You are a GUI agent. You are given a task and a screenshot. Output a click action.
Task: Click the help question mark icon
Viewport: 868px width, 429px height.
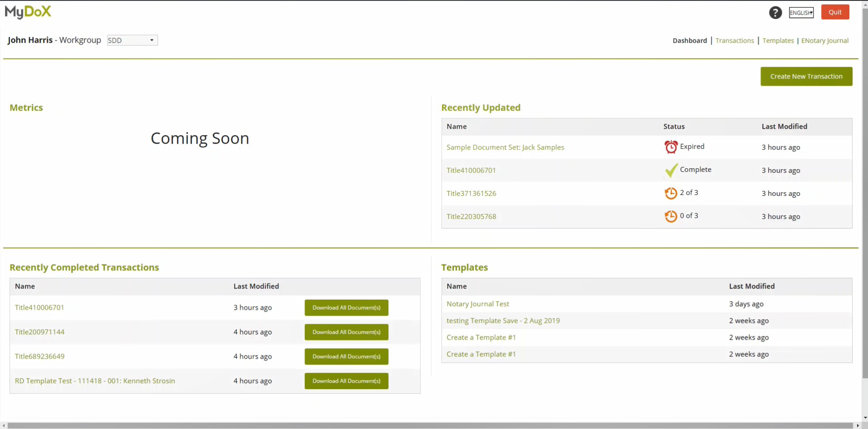[775, 13]
